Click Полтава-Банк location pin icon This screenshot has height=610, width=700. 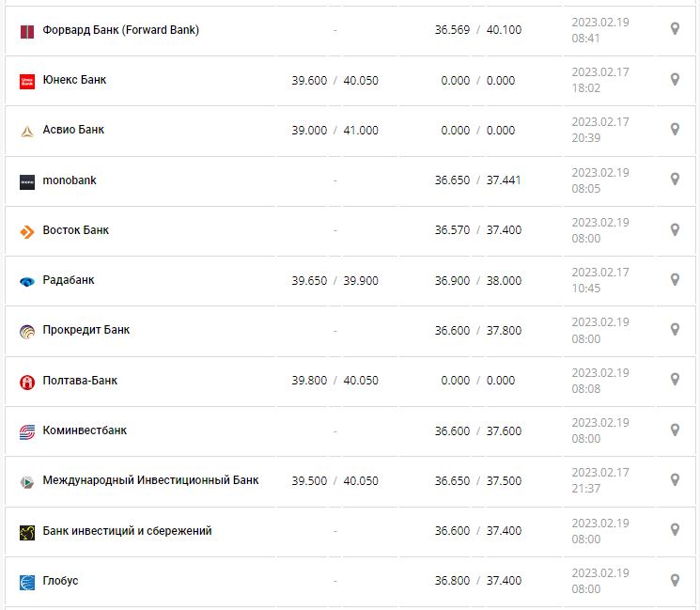[x=675, y=379]
